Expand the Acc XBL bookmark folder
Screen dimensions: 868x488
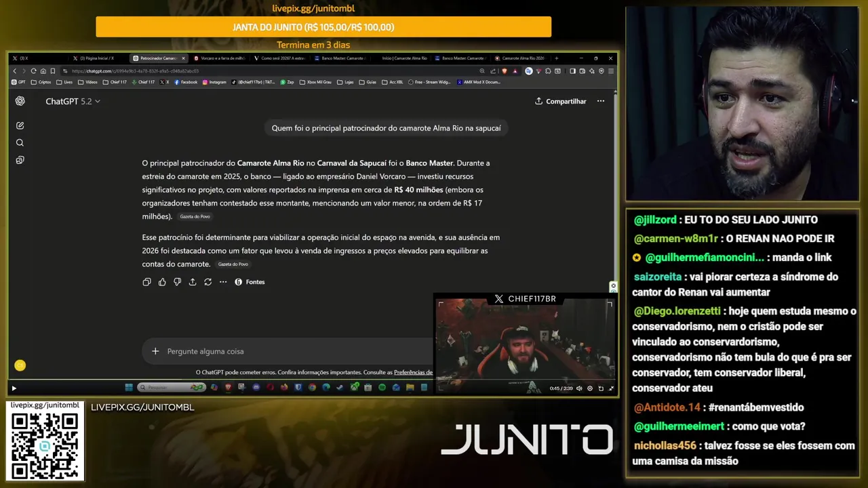(x=392, y=82)
